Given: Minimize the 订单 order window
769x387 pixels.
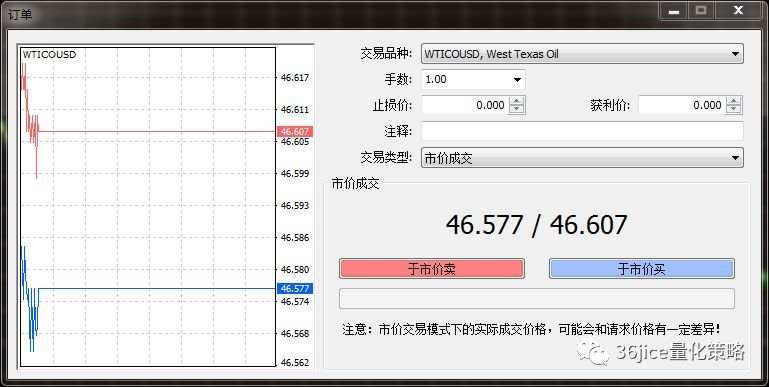Looking at the screenshot, I should tap(673, 10).
